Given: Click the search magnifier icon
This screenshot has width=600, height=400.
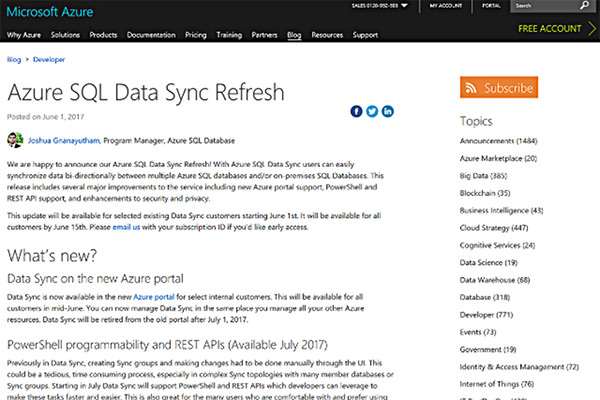Looking at the screenshot, I should tap(584, 5).
